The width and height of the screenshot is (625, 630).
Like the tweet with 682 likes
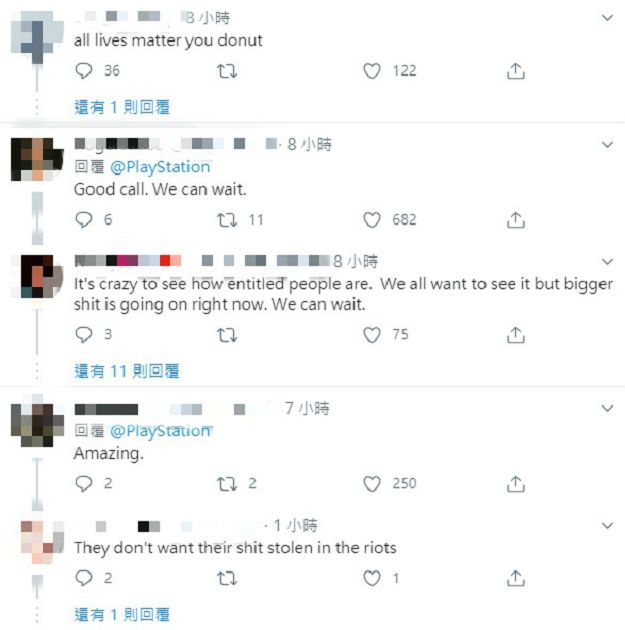click(372, 220)
